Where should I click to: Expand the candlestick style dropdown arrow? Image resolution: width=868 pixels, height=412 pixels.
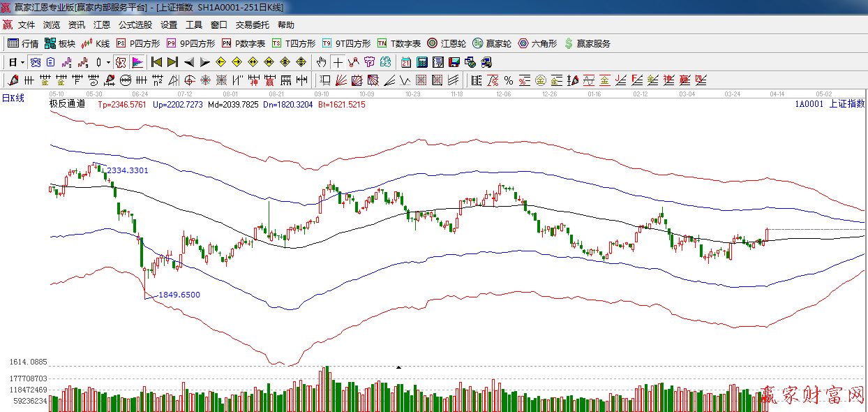tap(108, 62)
